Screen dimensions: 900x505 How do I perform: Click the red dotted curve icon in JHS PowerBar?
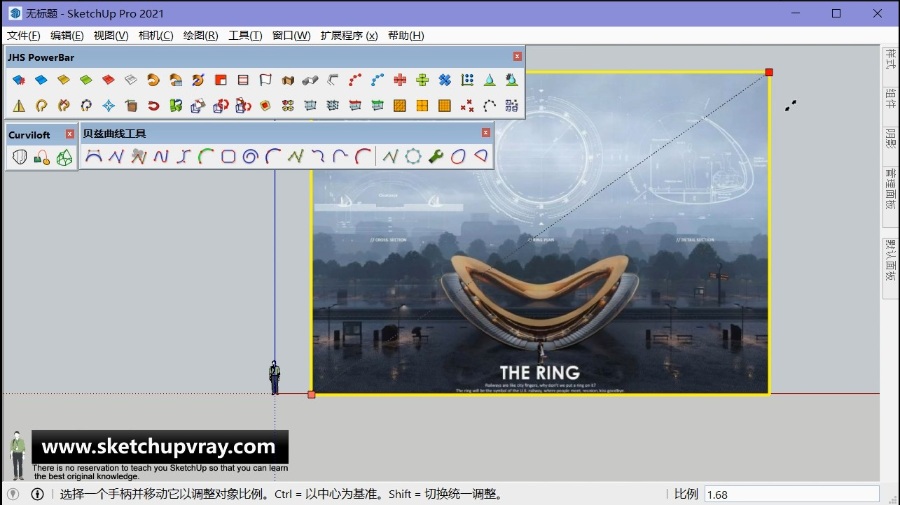point(355,80)
